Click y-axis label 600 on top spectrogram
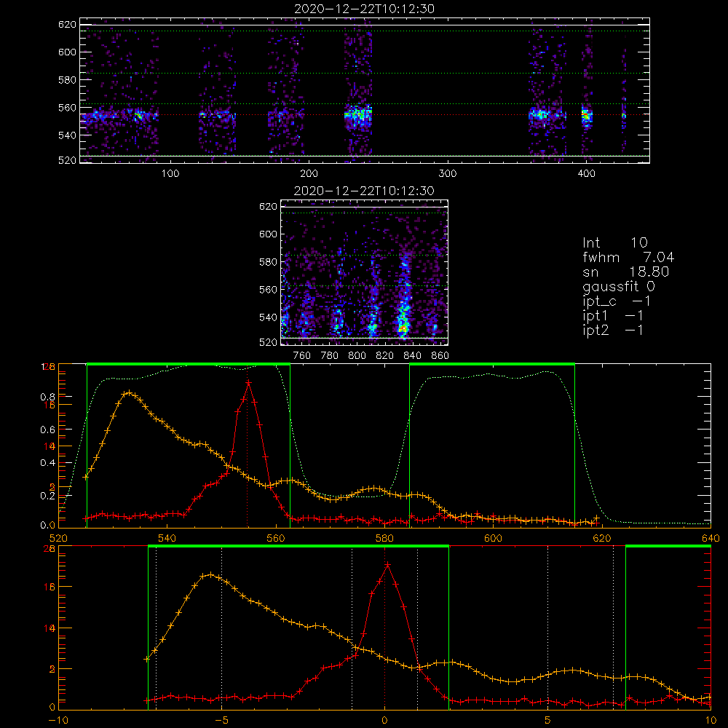Image resolution: width=728 pixels, height=728 pixels. [67, 52]
